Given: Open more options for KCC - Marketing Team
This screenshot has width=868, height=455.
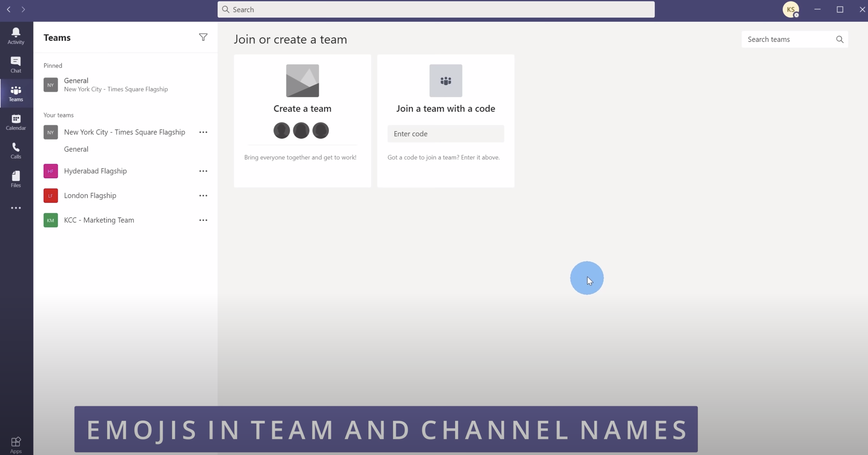Looking at the screenshot, I should pos(203,220).
